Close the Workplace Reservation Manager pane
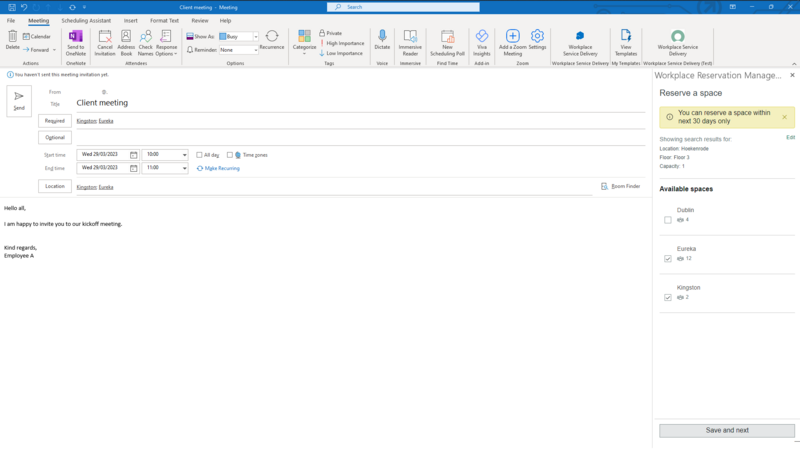800x450 pixels. click(x=792, y=75)
